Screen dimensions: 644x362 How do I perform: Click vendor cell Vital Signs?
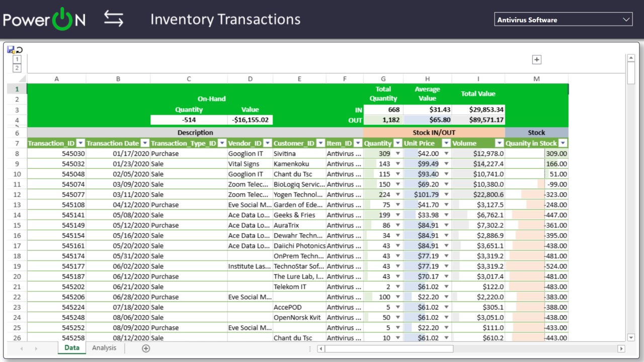(x=250, y=164)
